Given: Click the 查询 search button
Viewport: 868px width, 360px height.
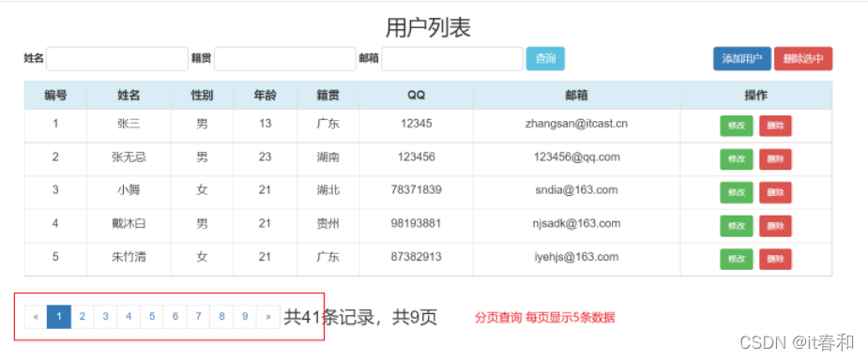Looking at the screenshot, I should pos(545,59).
